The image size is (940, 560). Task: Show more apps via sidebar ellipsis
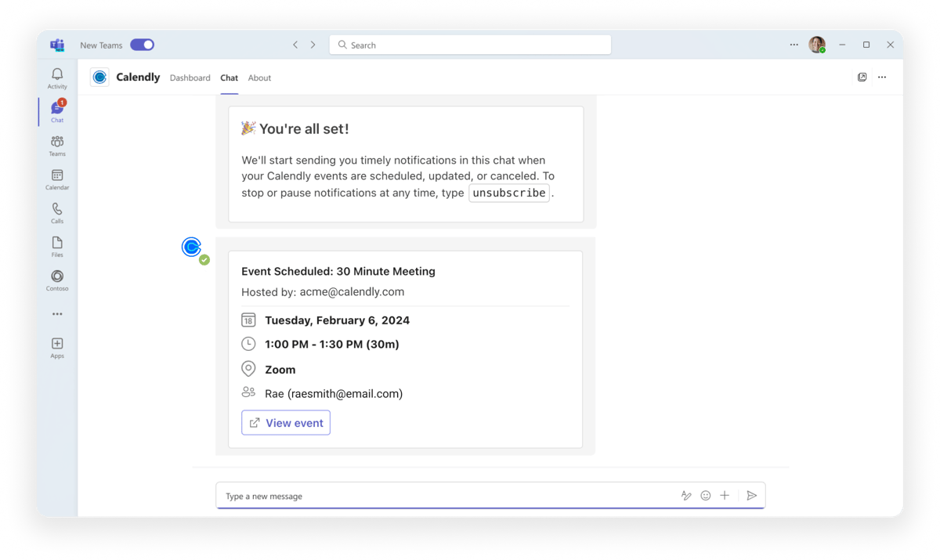[x=57, y=314]
